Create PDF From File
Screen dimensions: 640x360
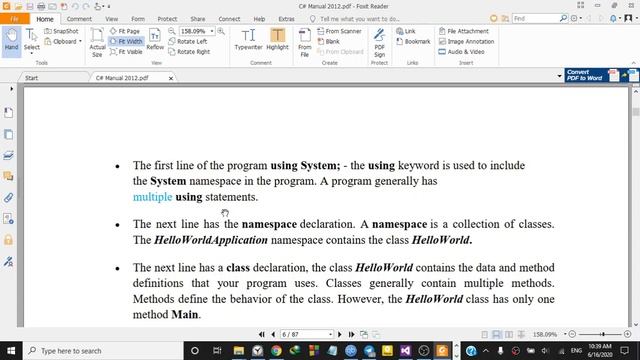(304, 42)
